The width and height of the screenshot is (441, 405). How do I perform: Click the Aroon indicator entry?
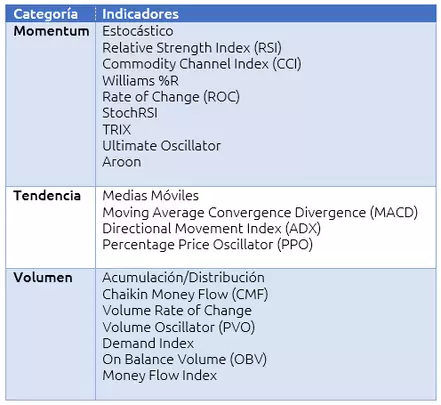click(122, 162)
